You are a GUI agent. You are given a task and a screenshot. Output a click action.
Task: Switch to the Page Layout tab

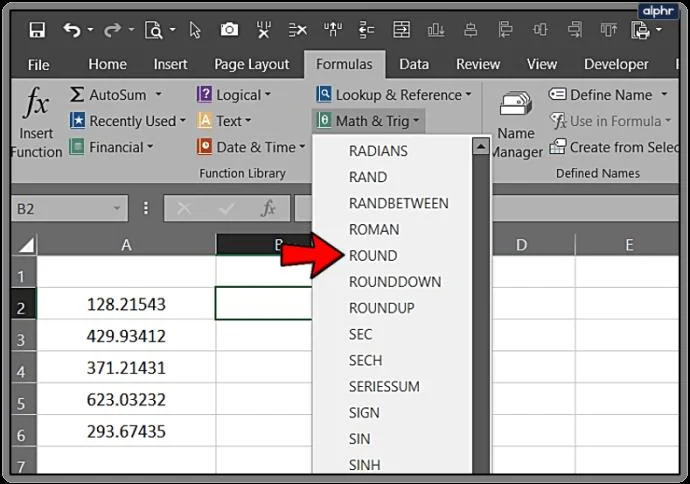coord(252,64)
